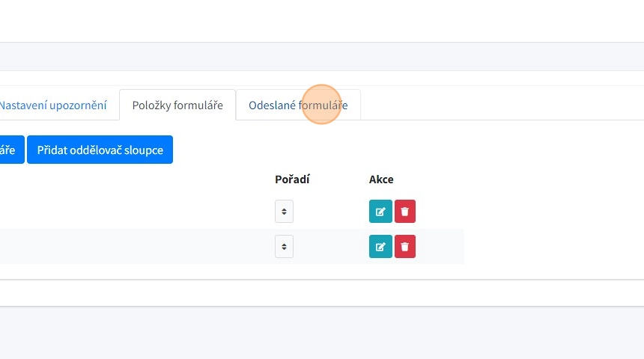Click the gray bar above the tabs
Image resolution: width=644 pixels, height=359 pixels.
tap(322, 56)
